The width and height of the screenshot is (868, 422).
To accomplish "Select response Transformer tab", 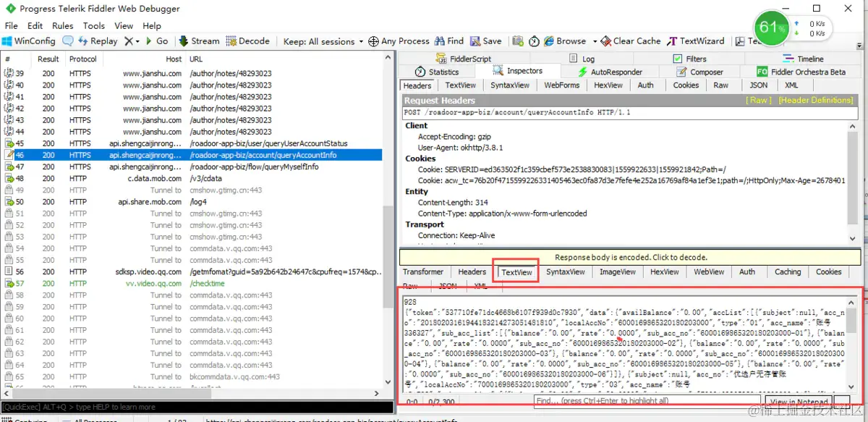I will (423, 272).
